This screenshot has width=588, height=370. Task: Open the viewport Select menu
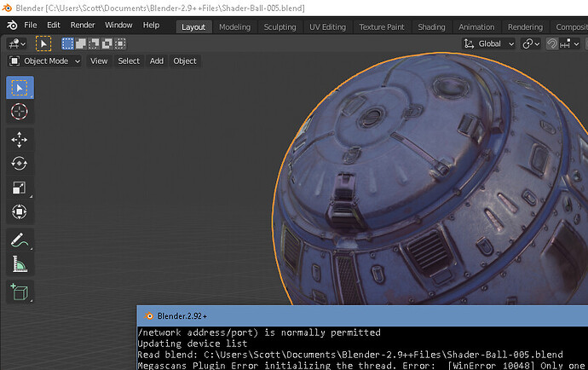pyautogui.click(x=129, y=61)
